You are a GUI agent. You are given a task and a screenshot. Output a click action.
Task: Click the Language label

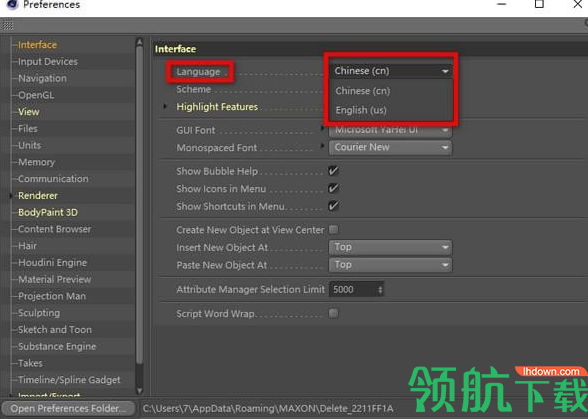[x=198, y=72]
